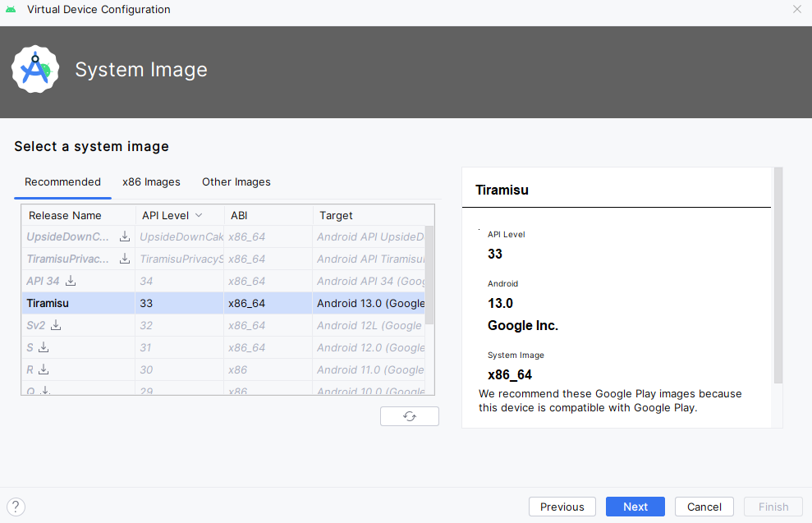Switch to the Recommended tab
Image resolution: width=812 pixels, height=523 pixels.
(x=62, y=181)
